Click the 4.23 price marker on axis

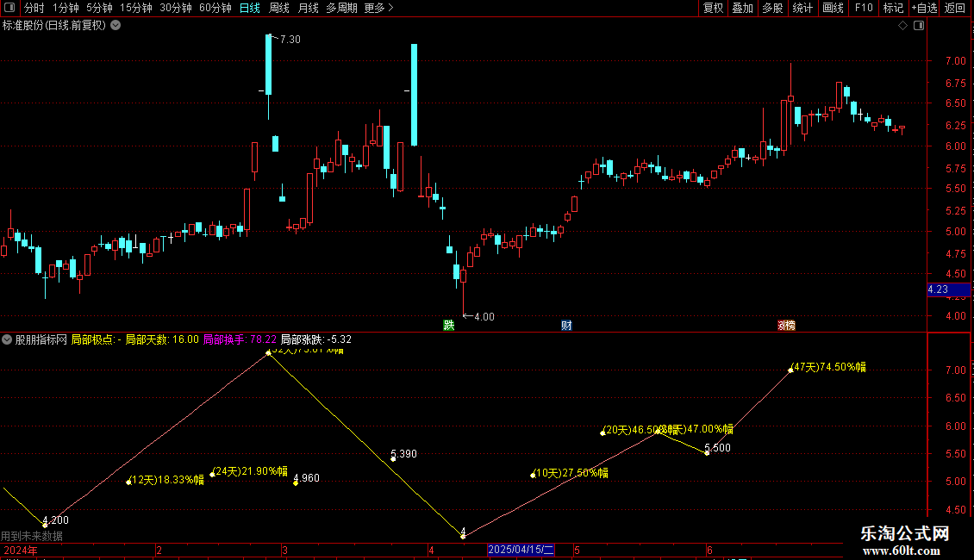(x=948, y=289)
